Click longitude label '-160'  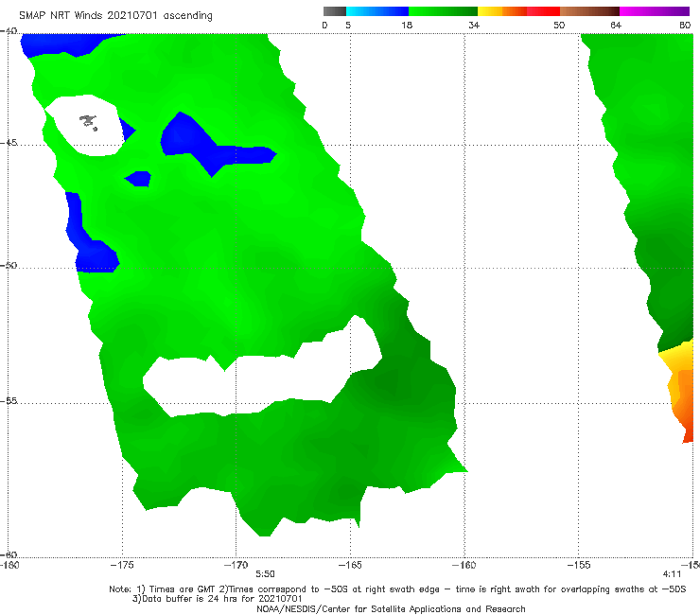464,565
